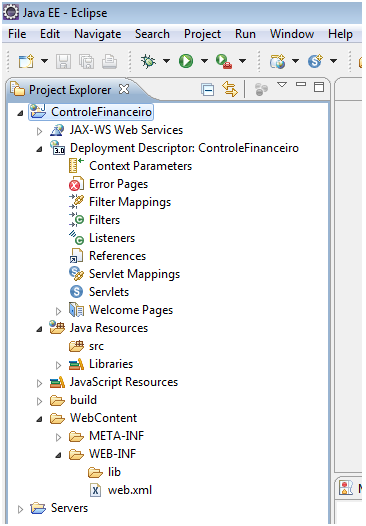Viewport: 366px width, 526px height.
Task: Click the New Servlet toolbar icon
Action: pyautogui.click(x=315, y=61)
